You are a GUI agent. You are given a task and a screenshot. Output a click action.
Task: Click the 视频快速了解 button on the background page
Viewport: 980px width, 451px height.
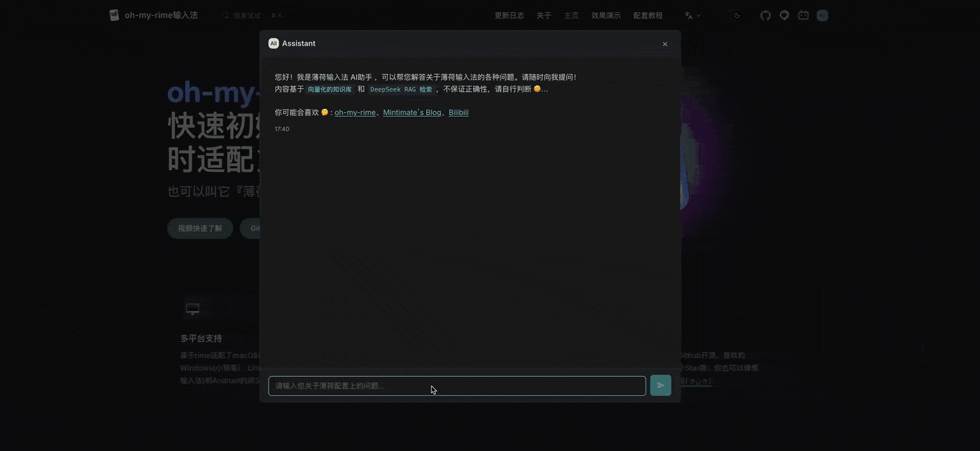[x=200, y=228]
